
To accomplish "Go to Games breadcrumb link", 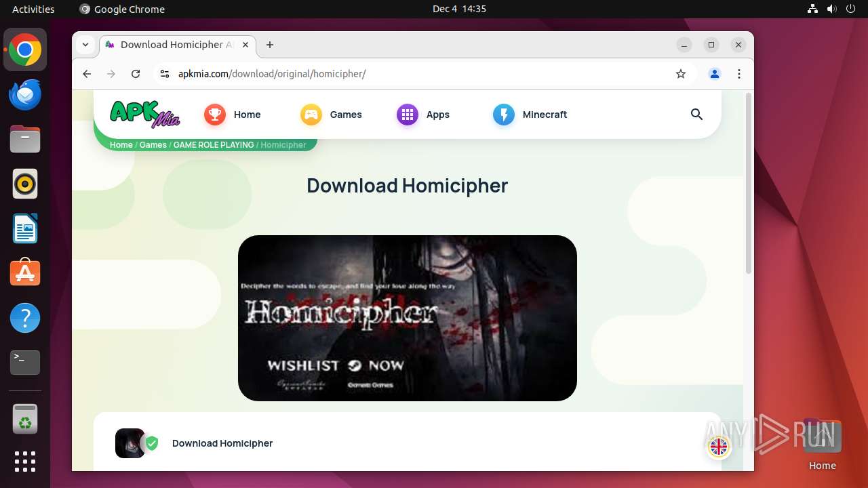I will coord(153,145).
